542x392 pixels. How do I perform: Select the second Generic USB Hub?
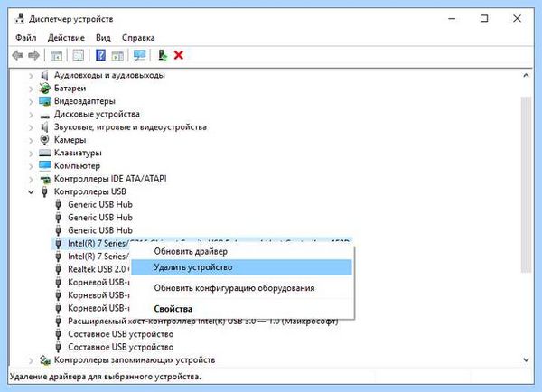point(100,218)
